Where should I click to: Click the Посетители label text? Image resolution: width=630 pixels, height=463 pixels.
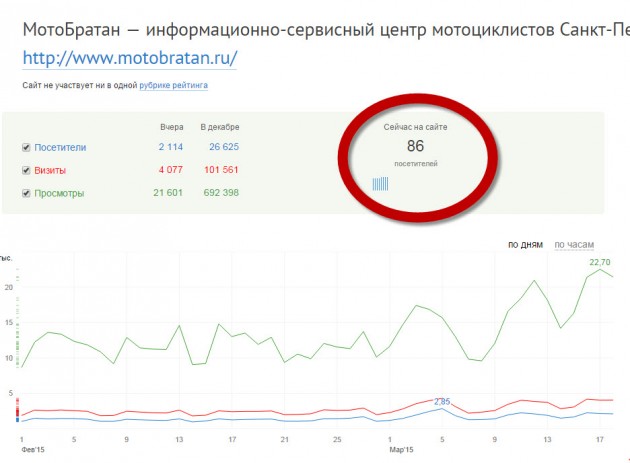pyautogui.click(x=60, y=148)
